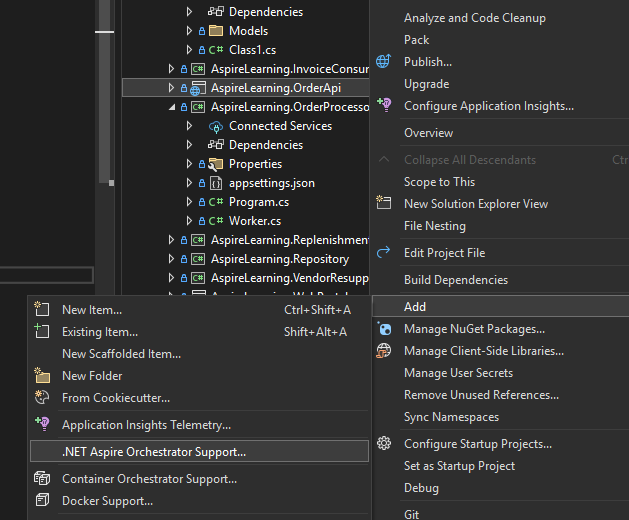This screenshot has width=629, height=520.
Task: Click the Configure Startup Projects gear icon
Action: pyautogui.click(x=384, y=443)
